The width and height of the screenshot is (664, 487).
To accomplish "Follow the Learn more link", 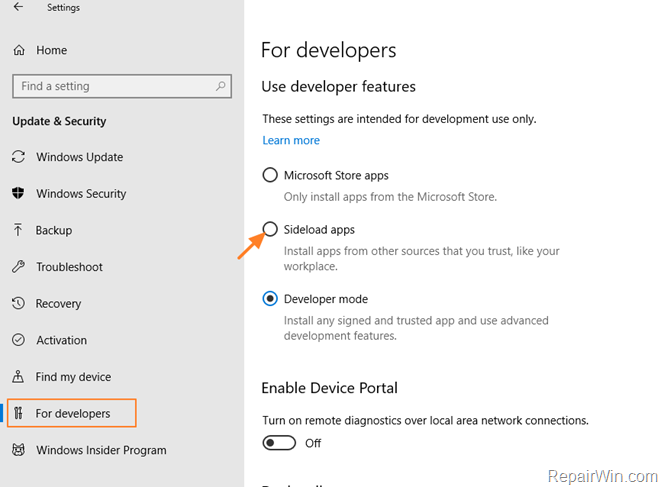I will coord(291,140).
